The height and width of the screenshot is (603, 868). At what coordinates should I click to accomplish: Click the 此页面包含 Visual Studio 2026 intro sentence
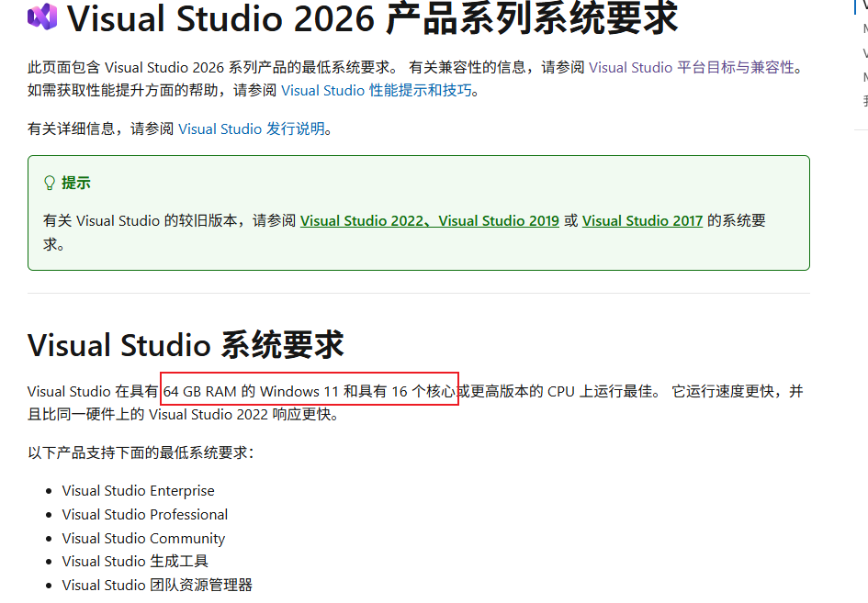[x=212, y=68]
